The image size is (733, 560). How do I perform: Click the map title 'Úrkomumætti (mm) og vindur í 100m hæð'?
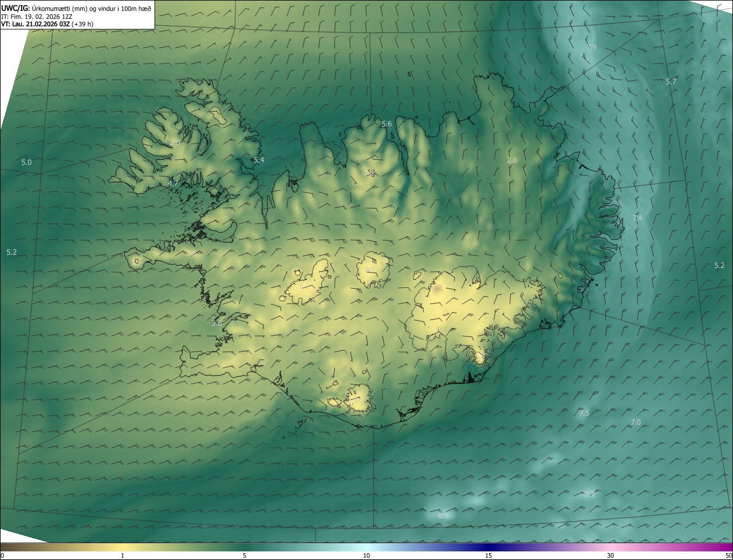(92, 8)
